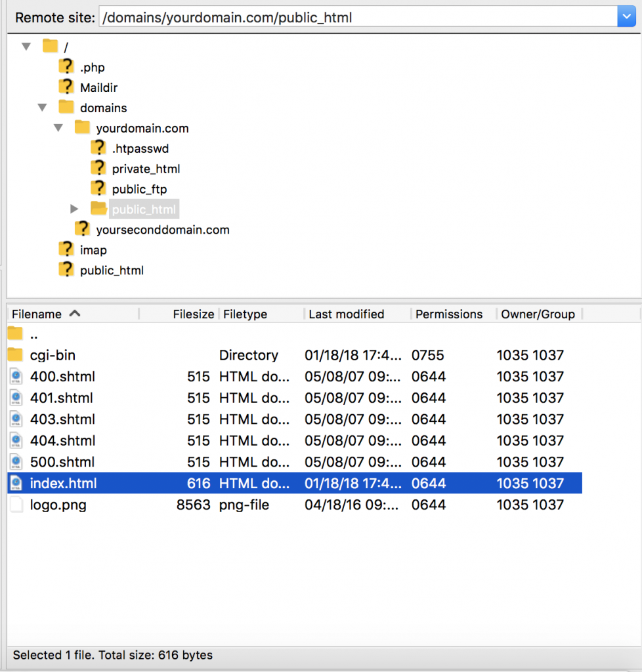
Task: Collapse the domains folder tree
Action: pos(43,107)
